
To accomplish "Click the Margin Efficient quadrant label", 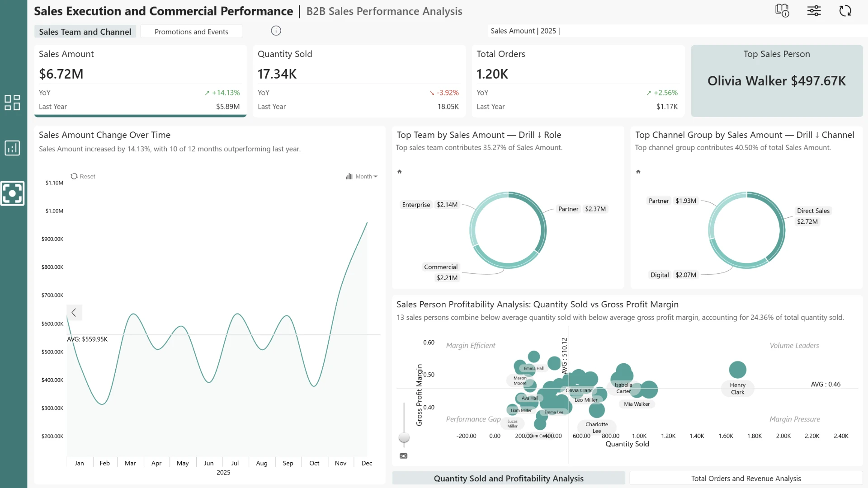I will point(471,346).
